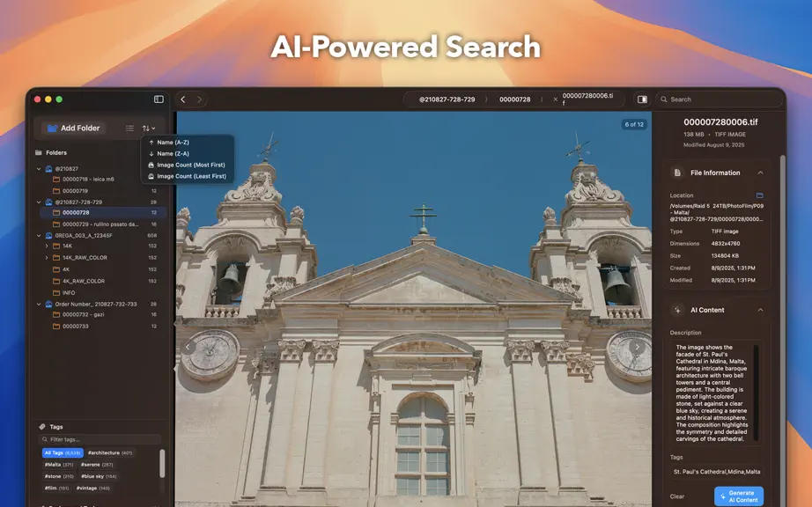The width and height of the screenshot is (812, 507).
Task: Click Generate AI Content button
Action: coord(739,496)
